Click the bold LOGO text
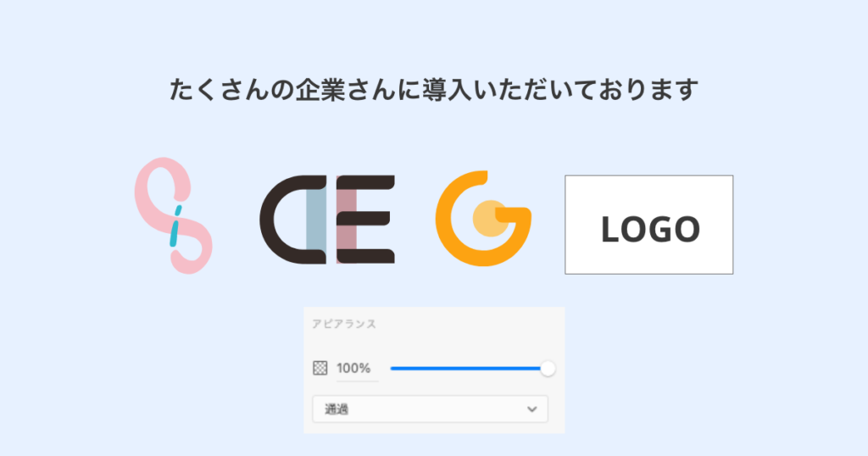Screen dimensions: 868x456 click(650, 229)
